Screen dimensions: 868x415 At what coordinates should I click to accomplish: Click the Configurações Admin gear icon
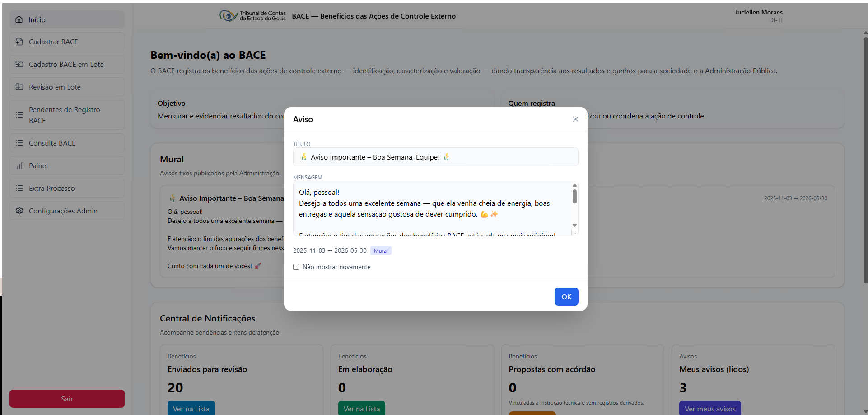tap(19, 211)
